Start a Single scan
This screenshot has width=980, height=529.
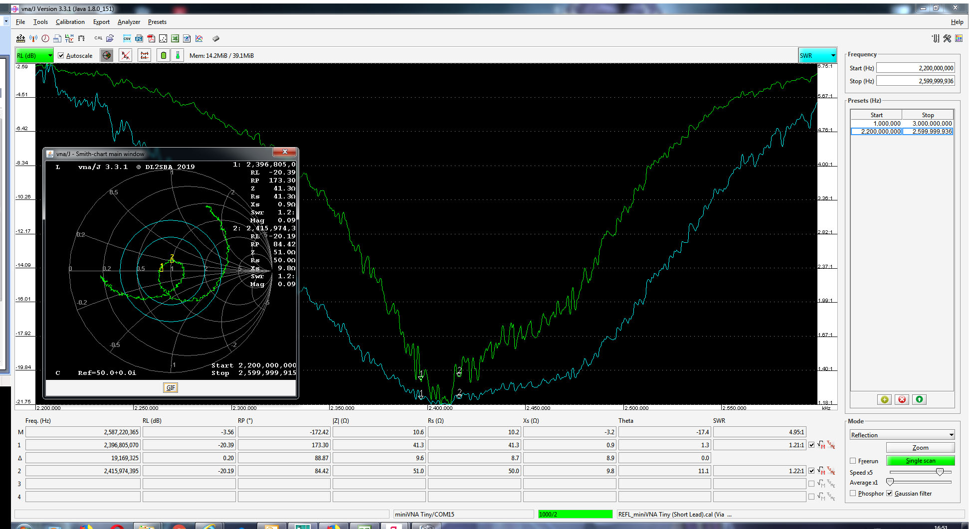click(x=920, y=461)
